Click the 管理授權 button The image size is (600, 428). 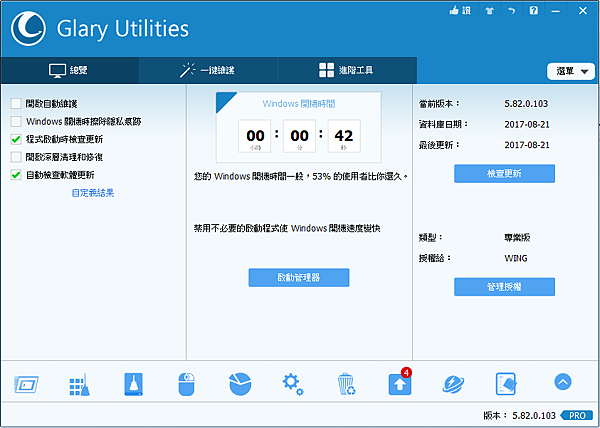pyautogui.click(x=504, y=287)
